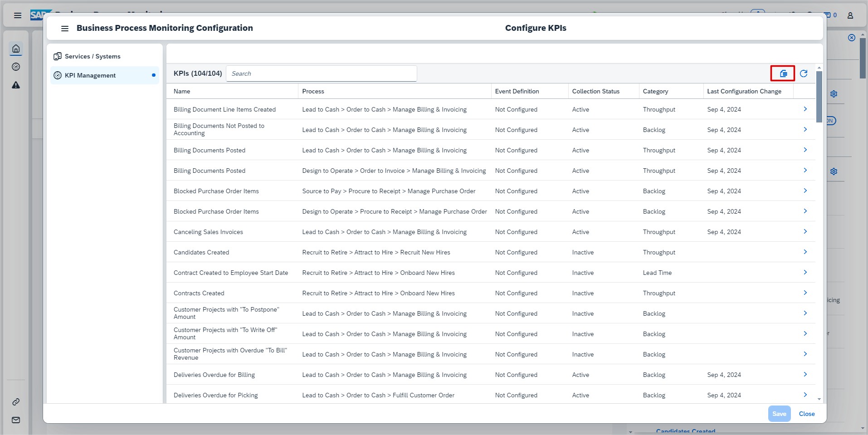Click the alert triangle sidebar icon

[x=16, y=85]
